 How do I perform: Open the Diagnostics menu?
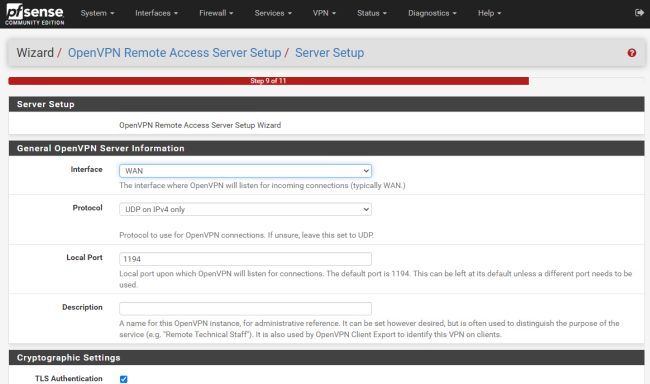(x=432, y=13)
